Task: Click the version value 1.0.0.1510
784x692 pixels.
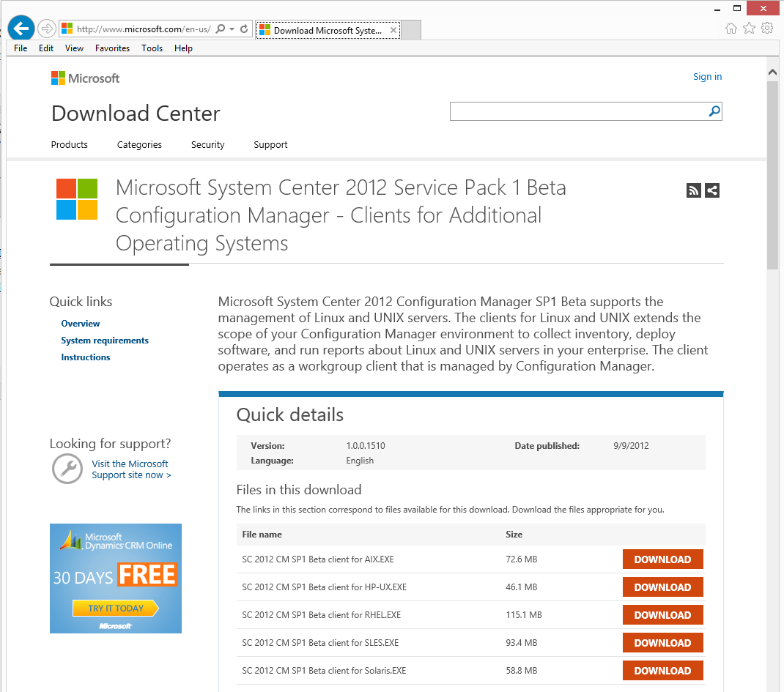Action: (366, 446)
